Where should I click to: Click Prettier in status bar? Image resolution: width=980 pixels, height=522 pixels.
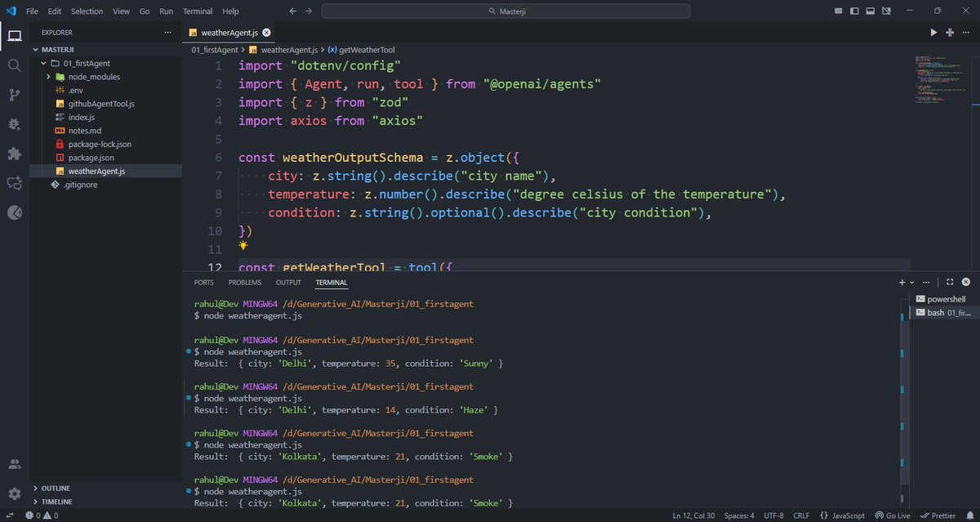pos(938,515)
